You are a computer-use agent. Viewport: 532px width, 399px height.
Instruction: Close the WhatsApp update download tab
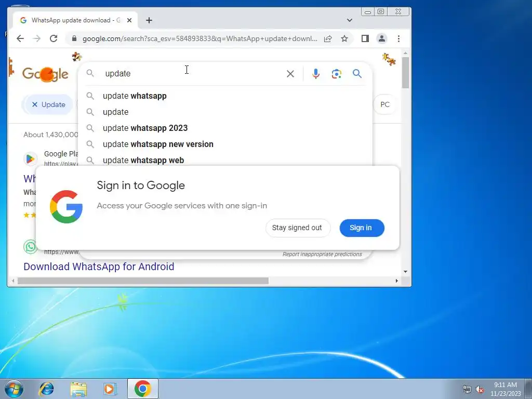(129, 20)
